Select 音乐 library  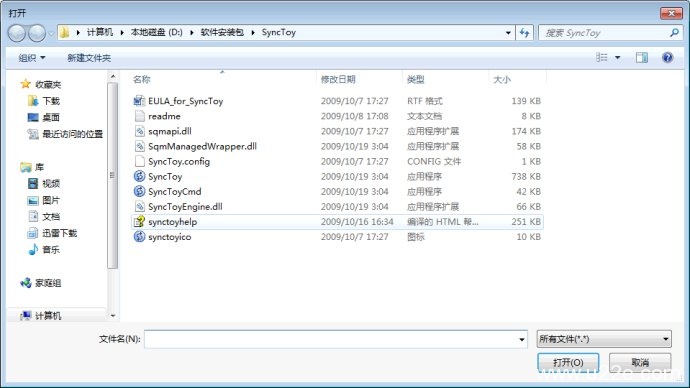pos(51,249)
